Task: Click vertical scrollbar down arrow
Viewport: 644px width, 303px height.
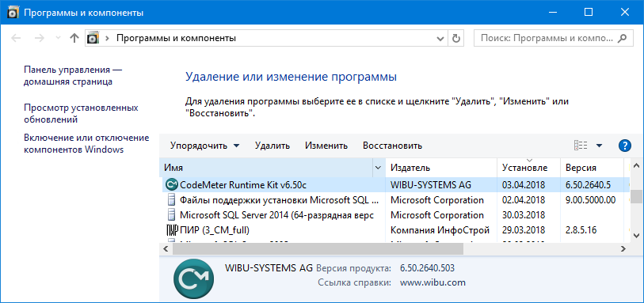Action: point(637,235)
